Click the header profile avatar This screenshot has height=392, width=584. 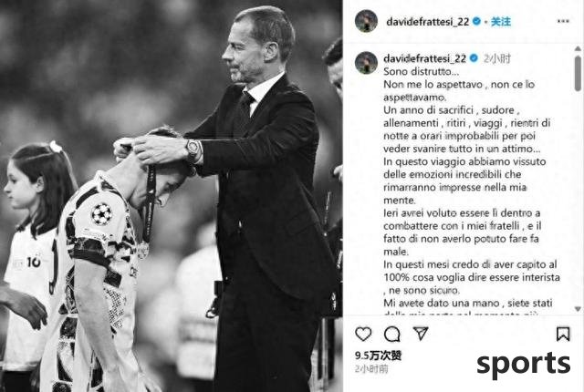(x=366, y=21)
